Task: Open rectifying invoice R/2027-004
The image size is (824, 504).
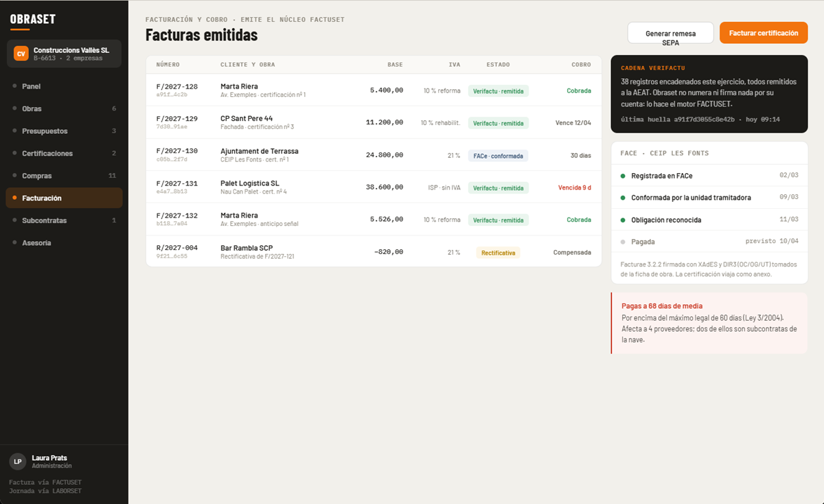Action: point(374,252)
